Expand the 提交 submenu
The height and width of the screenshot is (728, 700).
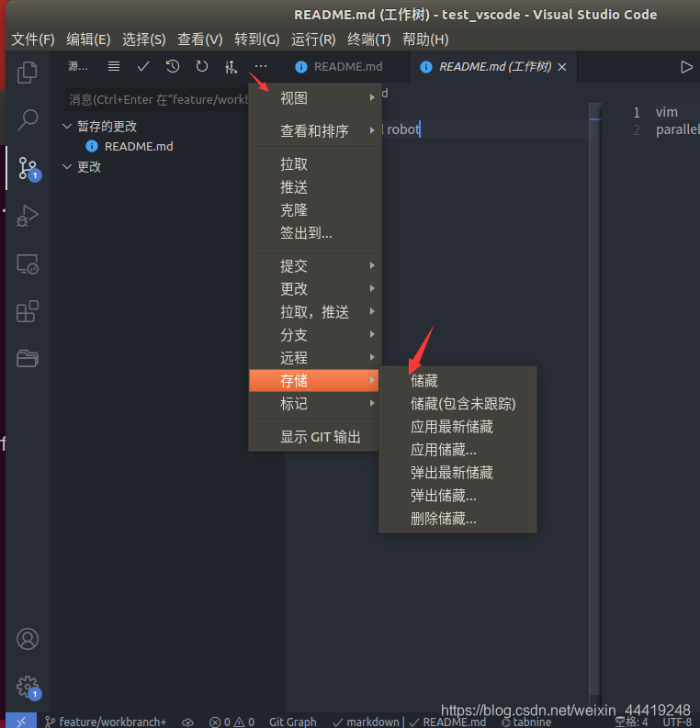[x=315, y=265]
